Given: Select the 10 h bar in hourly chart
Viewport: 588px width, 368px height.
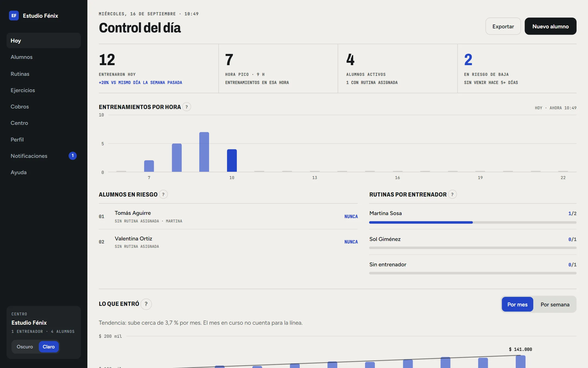Looking at the screenshot, I should [232, 161].
